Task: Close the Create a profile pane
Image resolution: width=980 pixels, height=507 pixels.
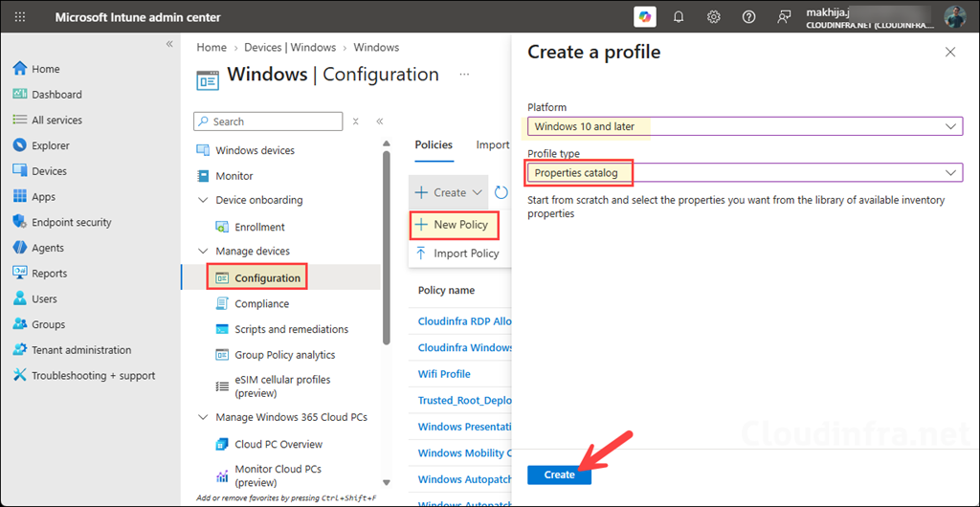Action: [950, 53]
